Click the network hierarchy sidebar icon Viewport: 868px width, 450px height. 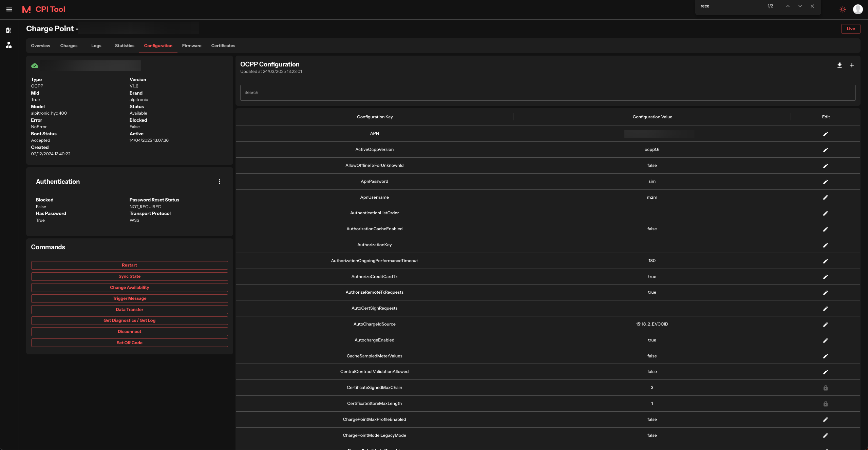point(9,45)
